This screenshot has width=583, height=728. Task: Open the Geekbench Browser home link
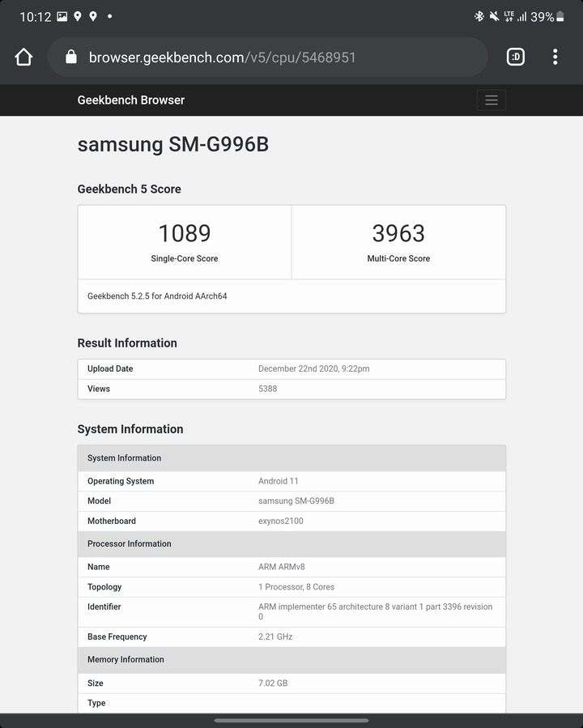131,100
